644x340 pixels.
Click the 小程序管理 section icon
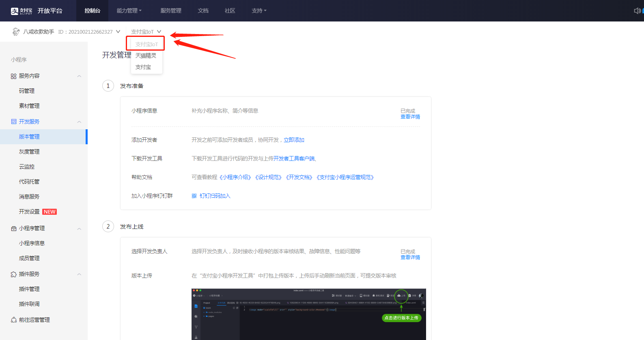pos(14,229)
